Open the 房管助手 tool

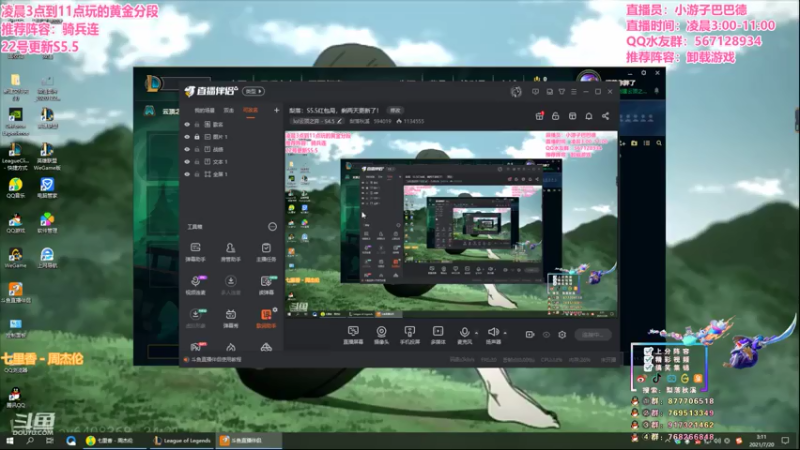pyautogui.click(x=231, y=252)
